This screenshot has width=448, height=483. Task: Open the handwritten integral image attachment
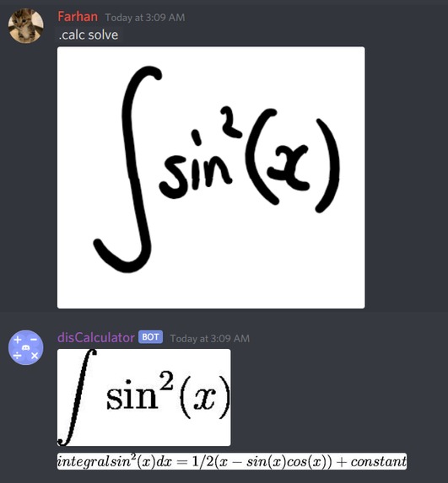[211, 177]
